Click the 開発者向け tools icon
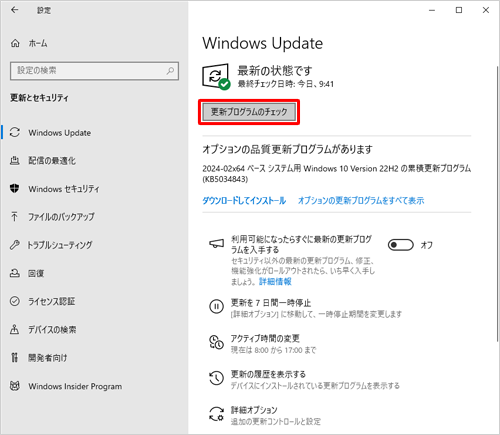This screenshot has height=435, width=500. 15,357
